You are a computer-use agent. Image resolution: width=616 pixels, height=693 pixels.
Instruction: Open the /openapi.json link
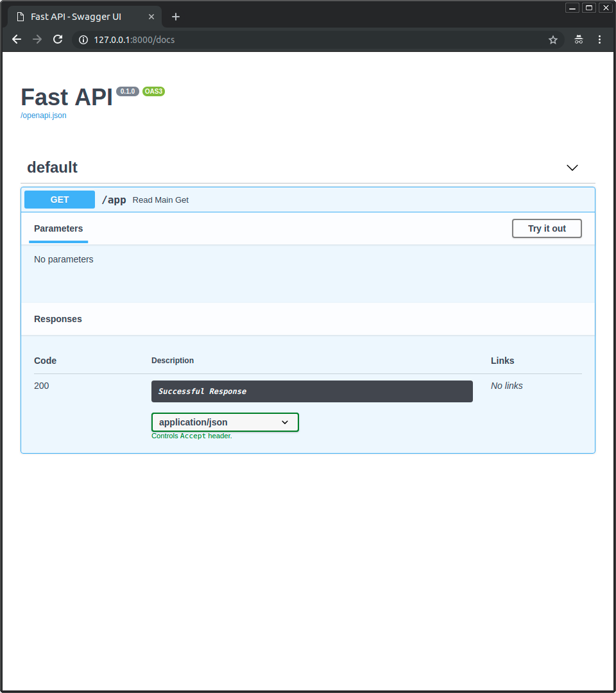(x=43, y=115)
